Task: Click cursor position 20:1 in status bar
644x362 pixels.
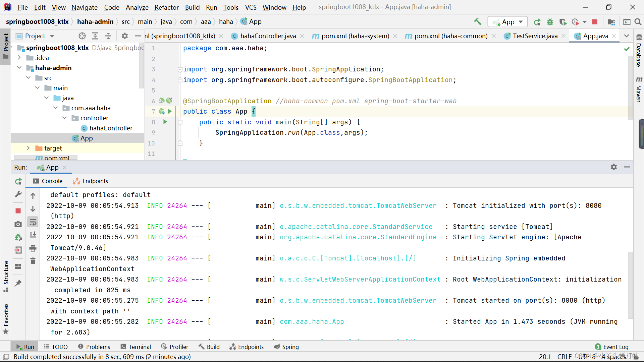Action: pos(545,357)
